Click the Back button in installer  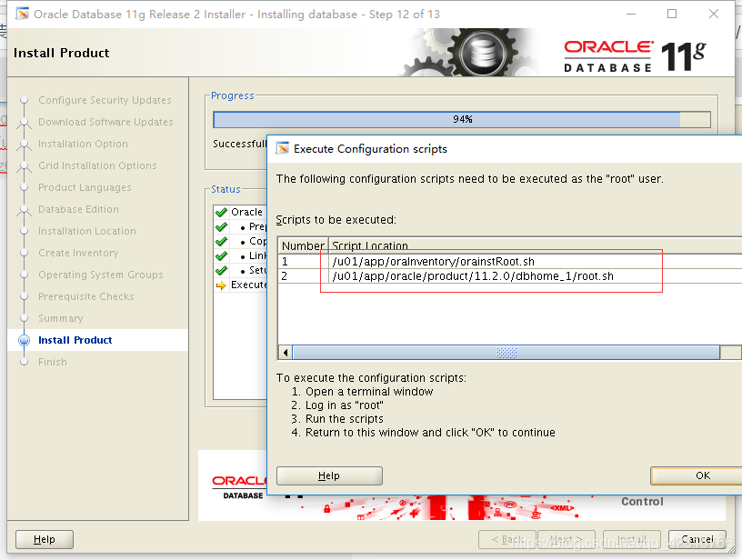[x=506, y=539]
